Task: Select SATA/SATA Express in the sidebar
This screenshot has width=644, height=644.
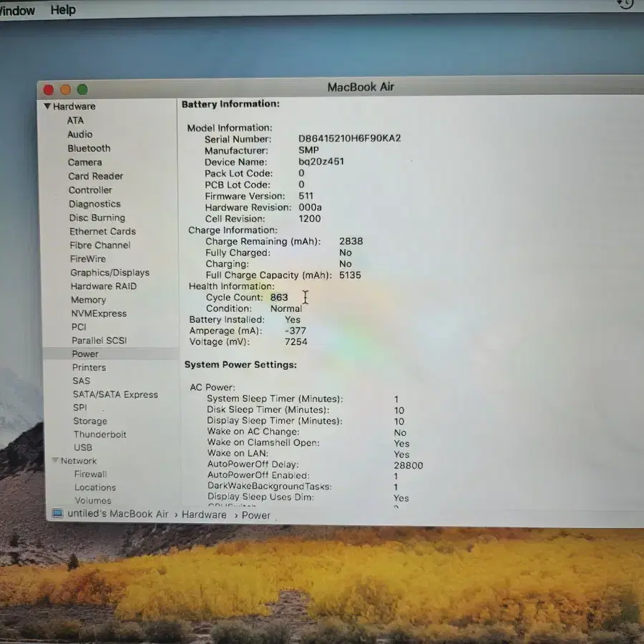Action: pos(115,394)
